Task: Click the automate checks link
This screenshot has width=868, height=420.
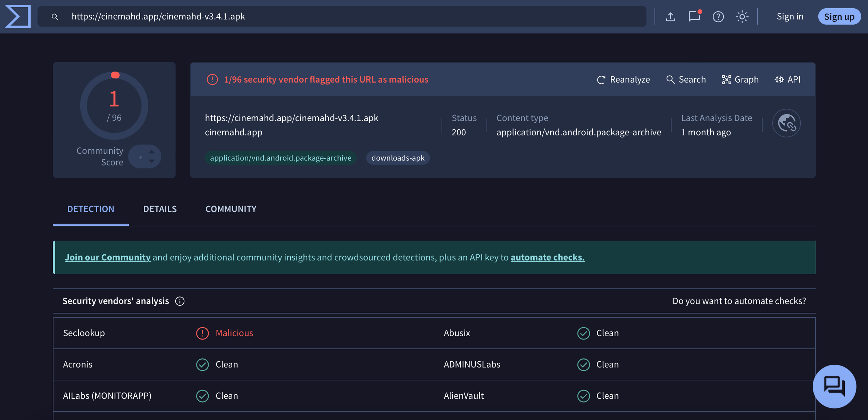Action: coord(548,257)
